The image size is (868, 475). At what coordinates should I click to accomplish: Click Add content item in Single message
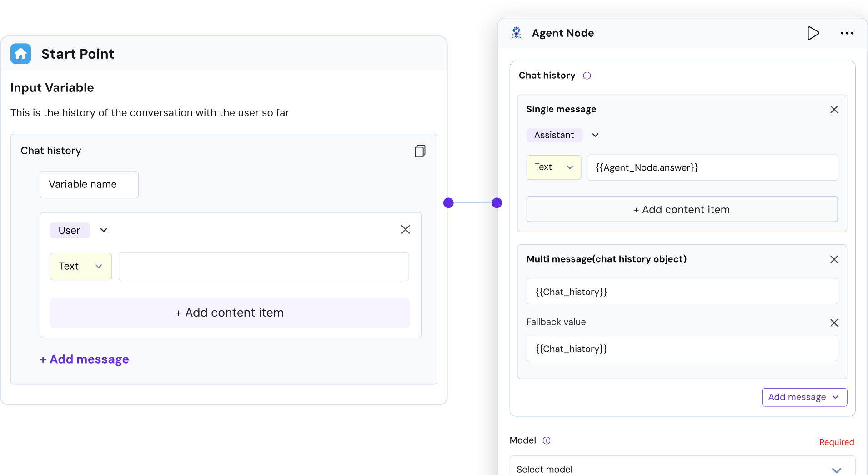click(682, 209)
